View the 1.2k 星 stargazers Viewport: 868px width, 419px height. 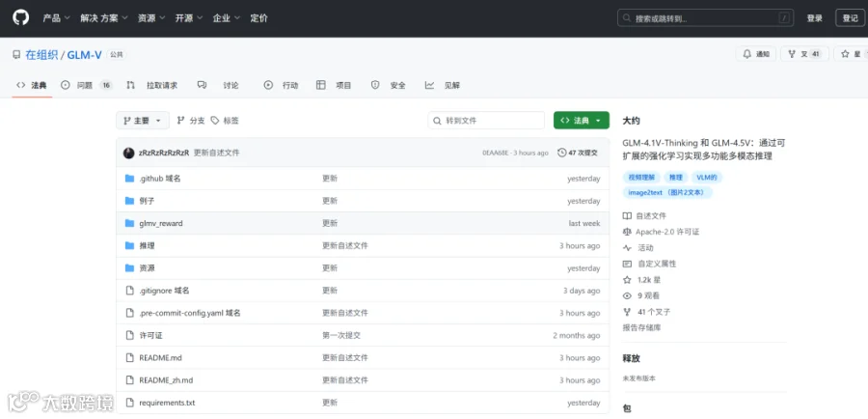pos(641,280)
